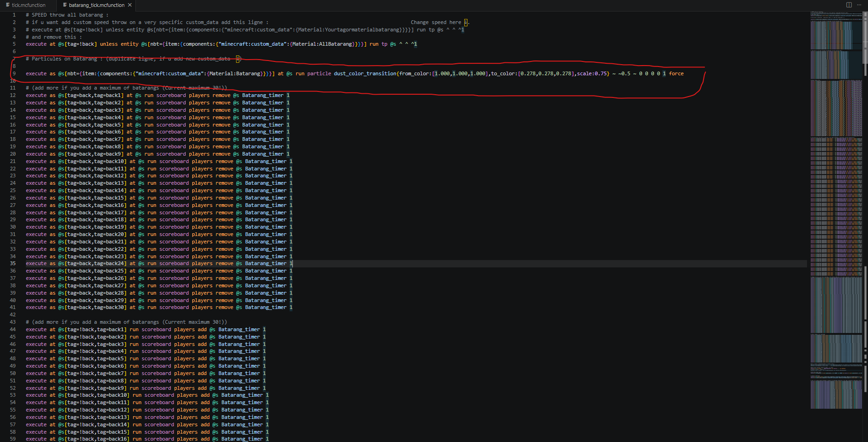
Task: Click 'Material:AllBatarang' on line 5
Action: click(x=322, y=44)
